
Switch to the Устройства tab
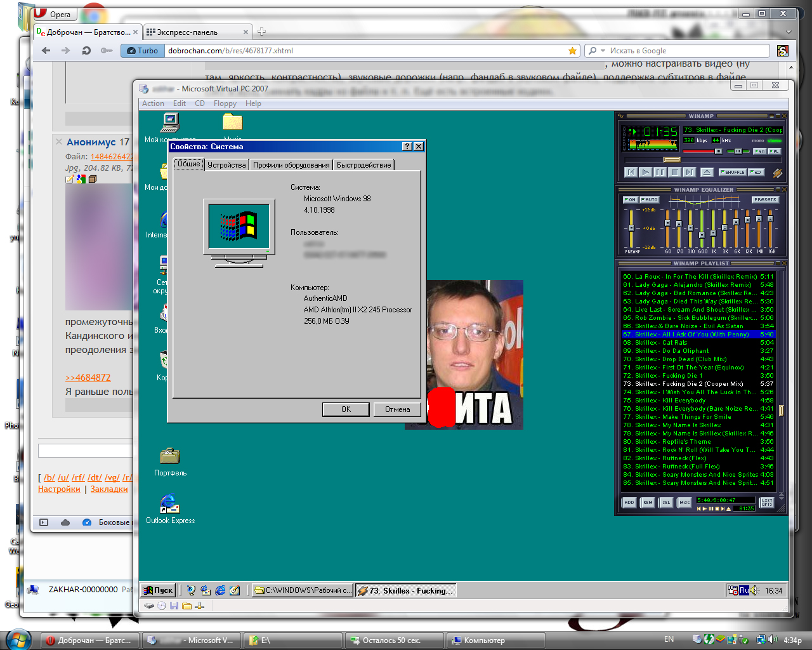pyautogui.click(x=226, y=165)
